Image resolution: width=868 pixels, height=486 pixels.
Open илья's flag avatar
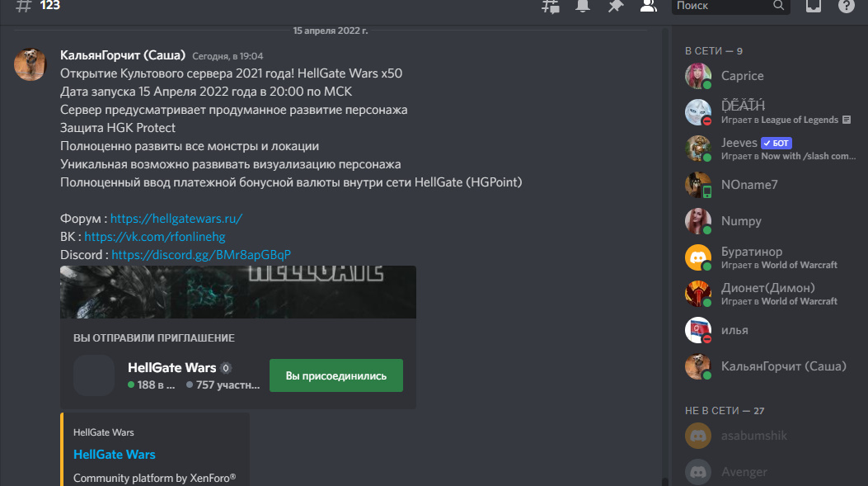pos(698,330)
